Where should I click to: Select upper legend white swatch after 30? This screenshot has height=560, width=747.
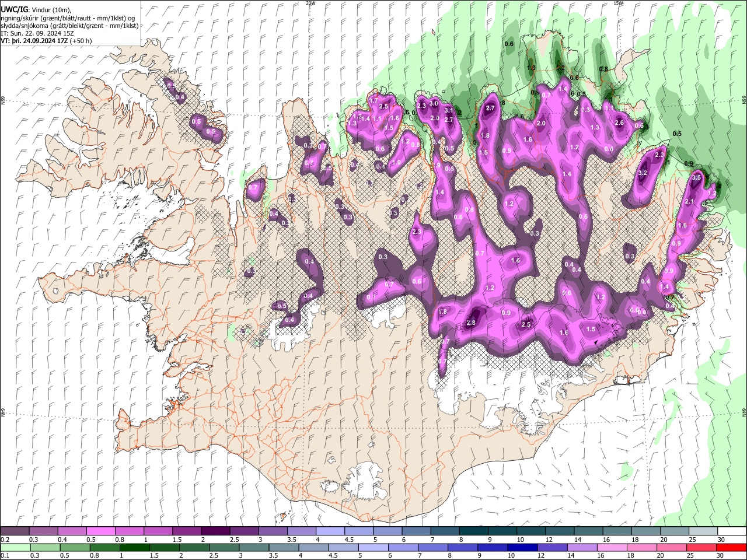(732, 531)
